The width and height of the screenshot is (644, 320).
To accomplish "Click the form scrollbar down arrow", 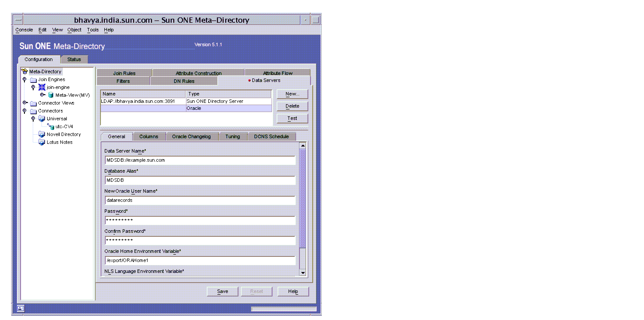I will coord(303,272).
